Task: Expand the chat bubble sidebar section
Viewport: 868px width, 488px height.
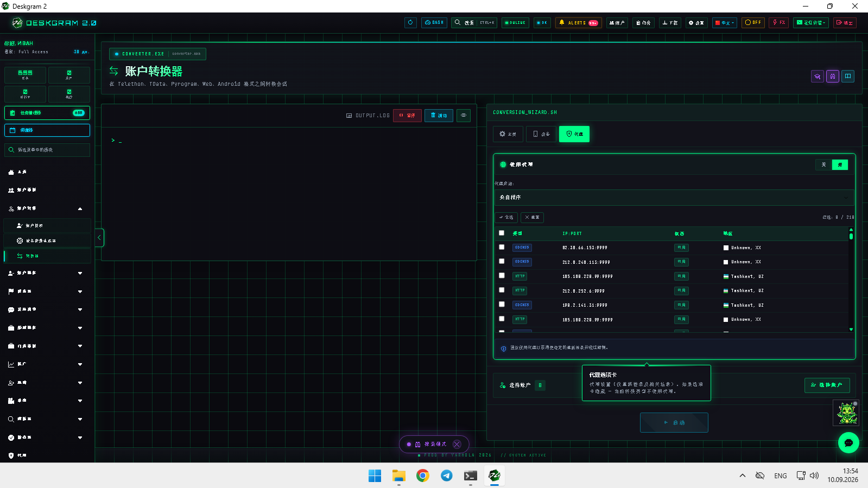Action: pos(47,309)
